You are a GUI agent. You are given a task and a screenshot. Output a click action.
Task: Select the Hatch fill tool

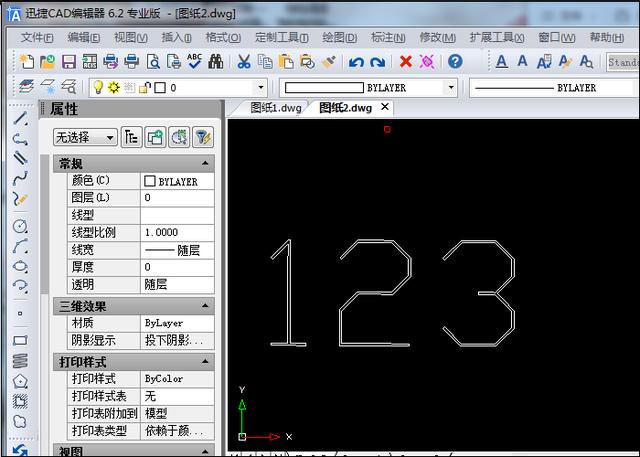(20, 402)
